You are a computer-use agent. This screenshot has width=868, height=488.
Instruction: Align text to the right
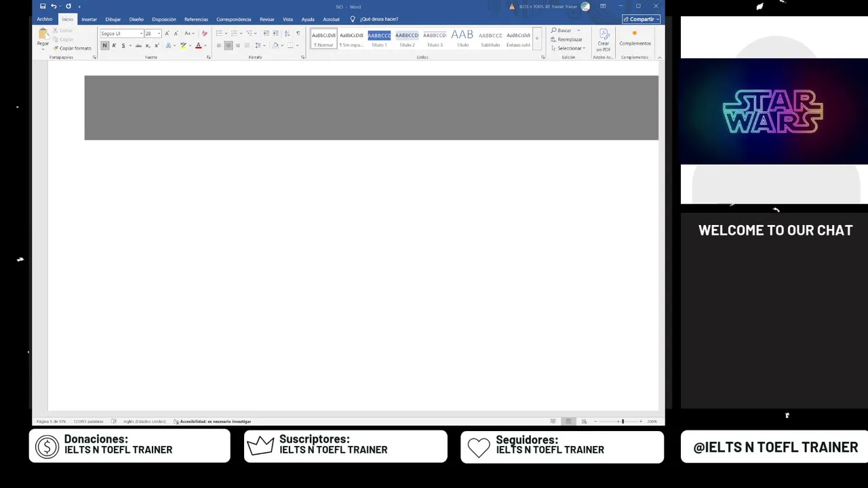(x=237, y=45)
